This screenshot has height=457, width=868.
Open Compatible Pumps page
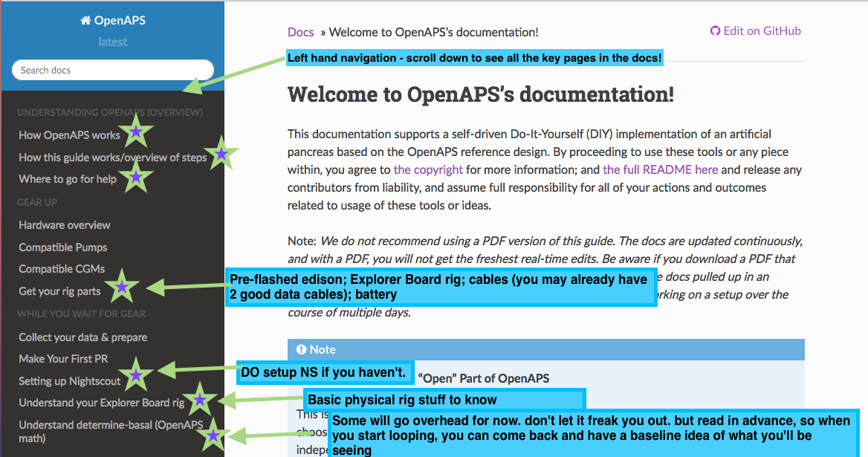pyautogui.click(x=62, y=247)
